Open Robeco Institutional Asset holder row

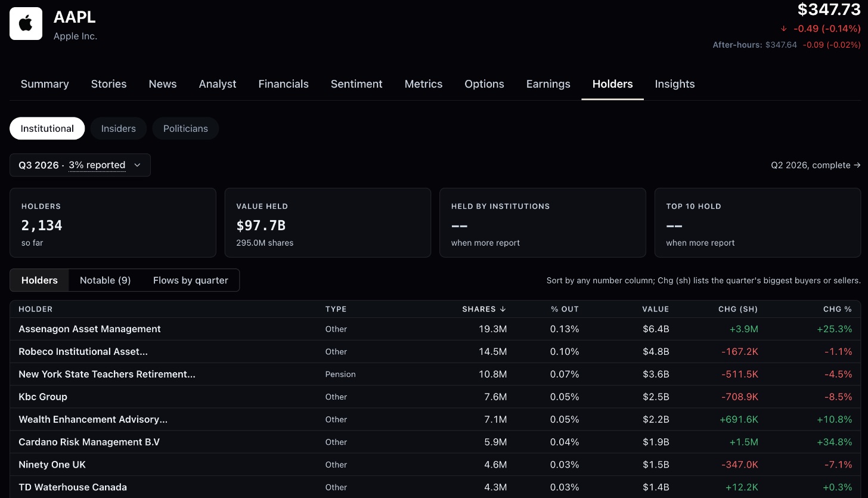point(435,352)
